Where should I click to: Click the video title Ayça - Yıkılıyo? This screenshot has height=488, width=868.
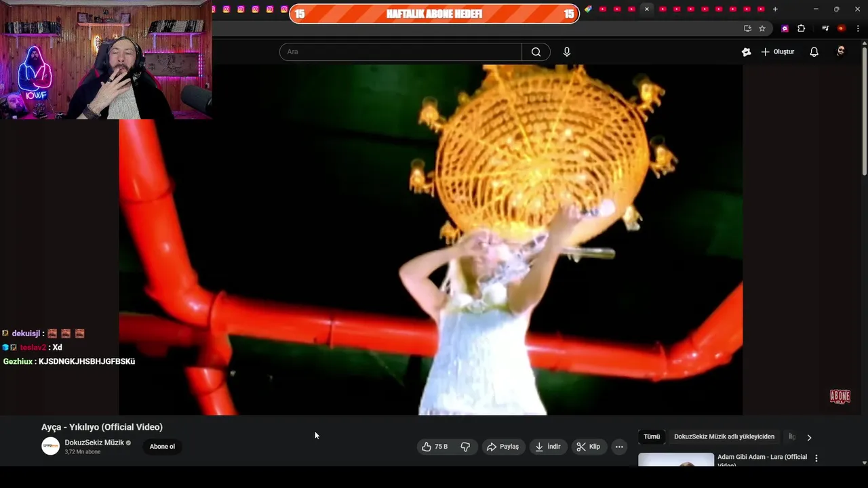point(102,427)
